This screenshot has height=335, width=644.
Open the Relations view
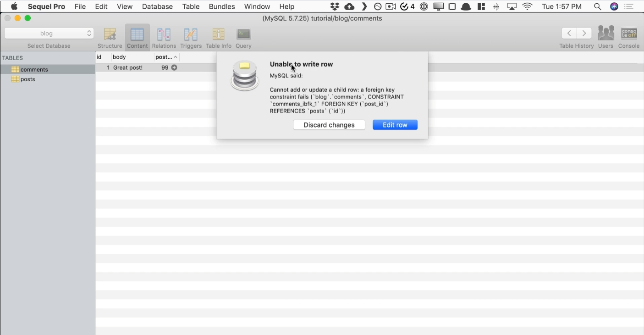coord(164,37)
